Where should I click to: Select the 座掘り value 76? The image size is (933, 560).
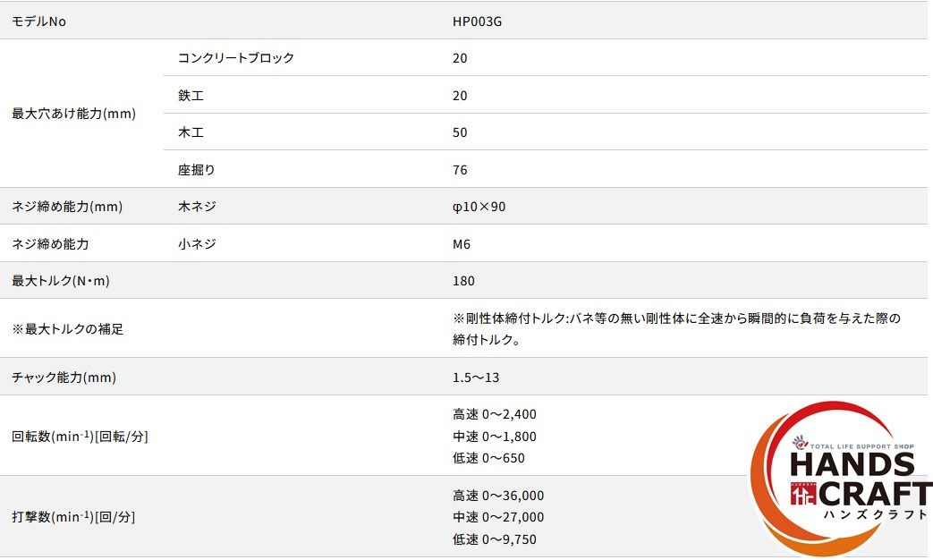pos(460,170)
